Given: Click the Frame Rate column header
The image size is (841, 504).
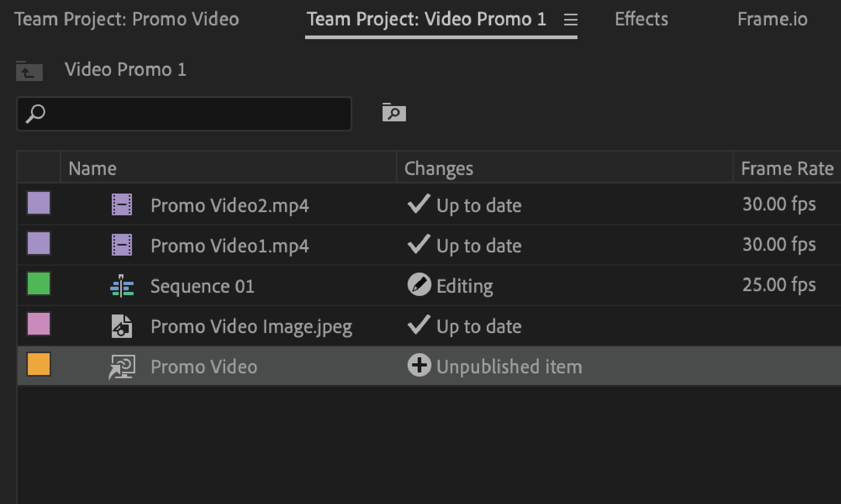Looking at the screenshot, I should click(787, 169).
